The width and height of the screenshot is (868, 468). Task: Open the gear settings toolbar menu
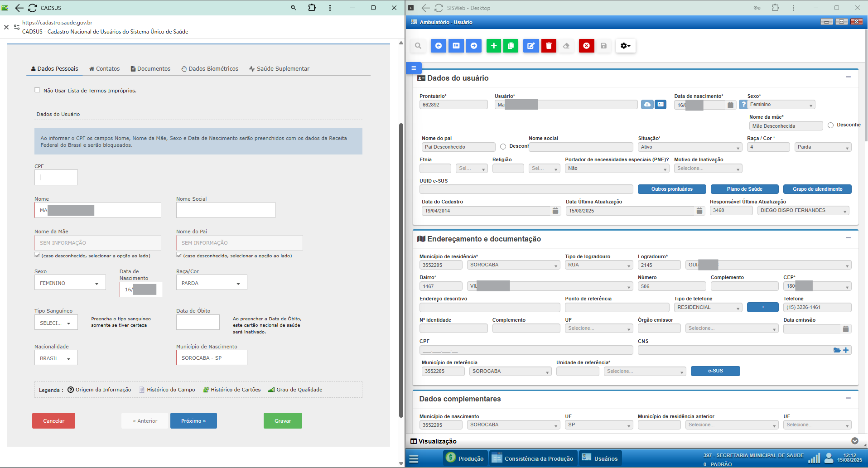(626, 46)
